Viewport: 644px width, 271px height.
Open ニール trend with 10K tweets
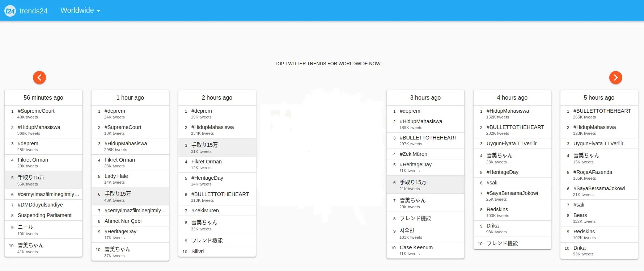pyautogui.click(x=25, y=227)
